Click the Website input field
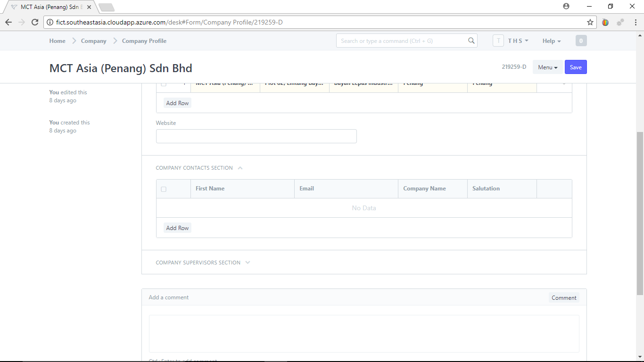The height and width of the screenshot is (362, 644). click(256, 136)
